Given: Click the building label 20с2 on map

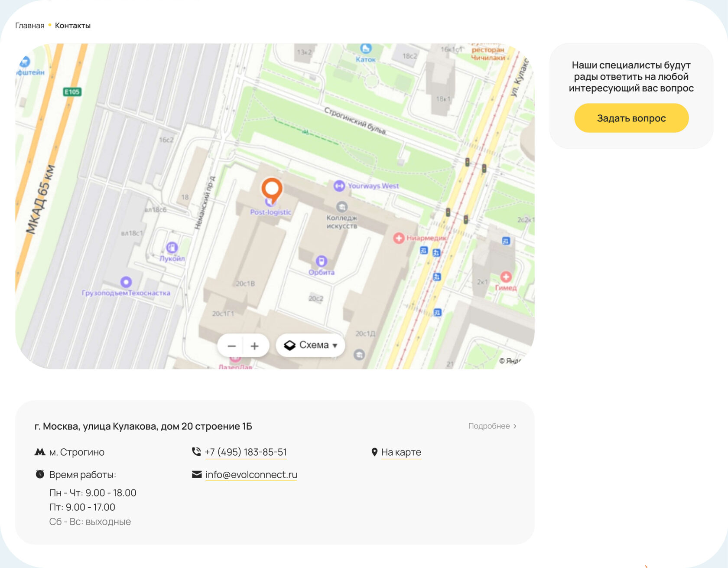Looking at the screenshot, I should click(x=316, y=298).
